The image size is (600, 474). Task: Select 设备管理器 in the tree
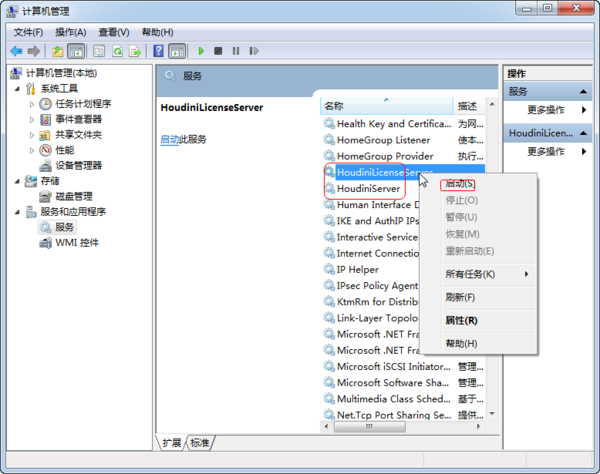[78, 166]
